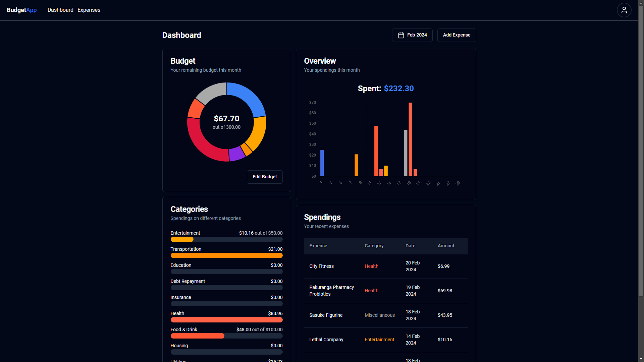Select the purple segment of budget donut

(237, 154)
